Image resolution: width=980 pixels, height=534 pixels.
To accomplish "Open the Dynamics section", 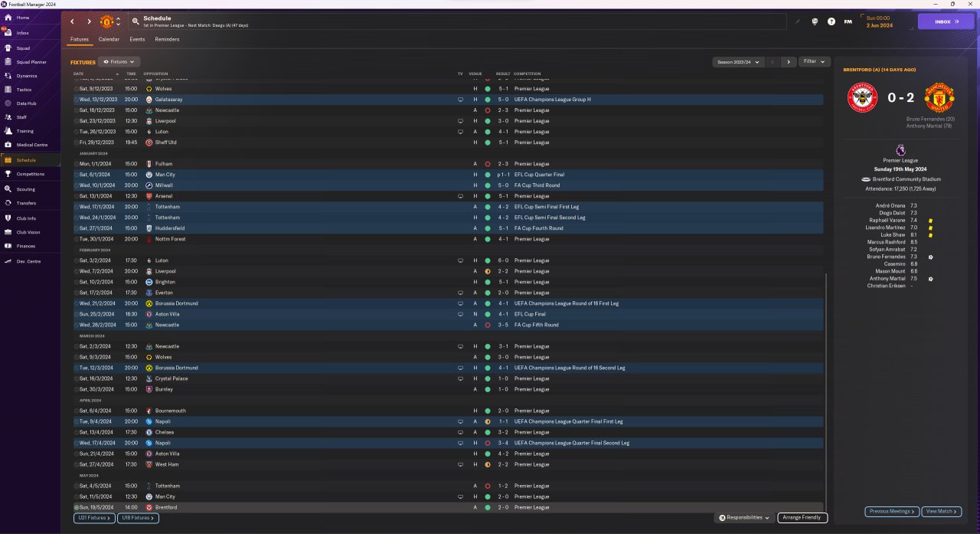I will coord(26,76).
